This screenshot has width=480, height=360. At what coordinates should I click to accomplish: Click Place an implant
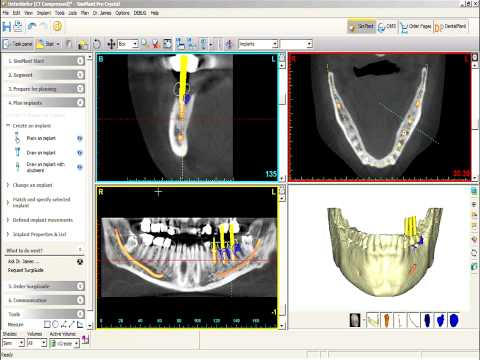point(41,138)
